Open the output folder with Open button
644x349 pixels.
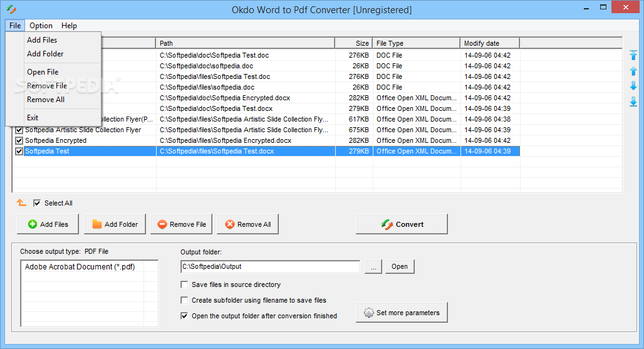point(400,266)
